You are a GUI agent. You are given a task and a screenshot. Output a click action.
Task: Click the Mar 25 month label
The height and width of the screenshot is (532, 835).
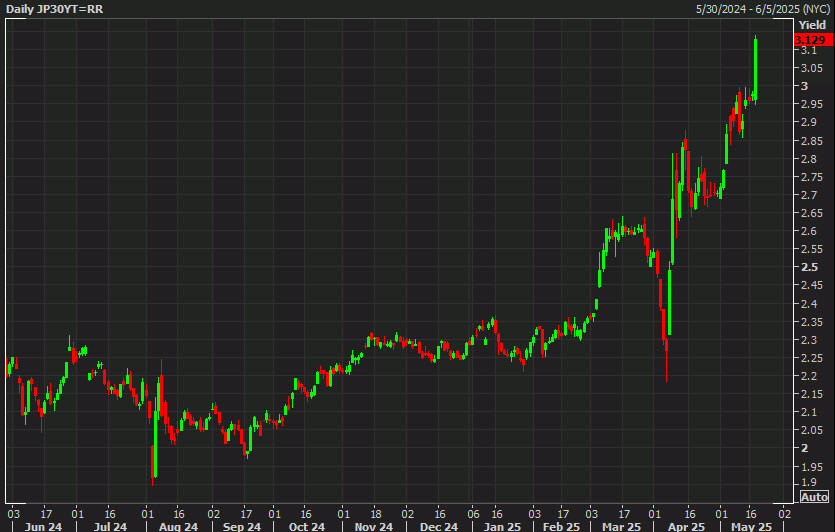621,527
